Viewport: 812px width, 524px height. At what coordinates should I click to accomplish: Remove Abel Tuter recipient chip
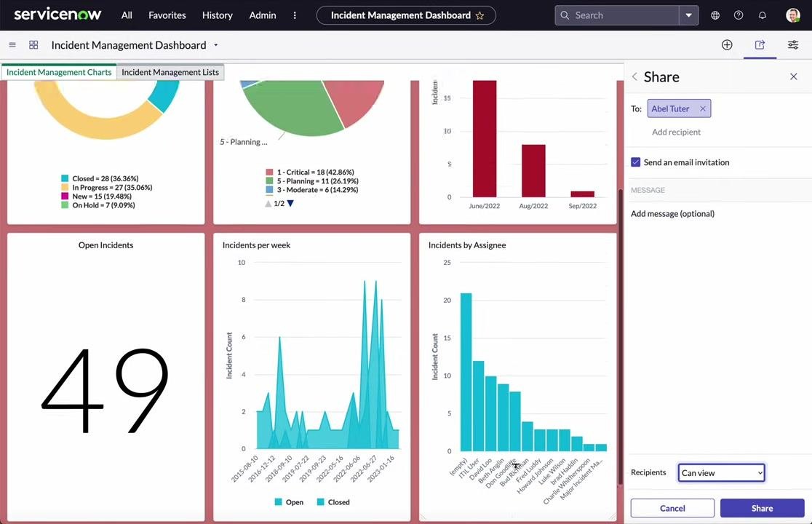pyautogui.click(x=703, y=108)
